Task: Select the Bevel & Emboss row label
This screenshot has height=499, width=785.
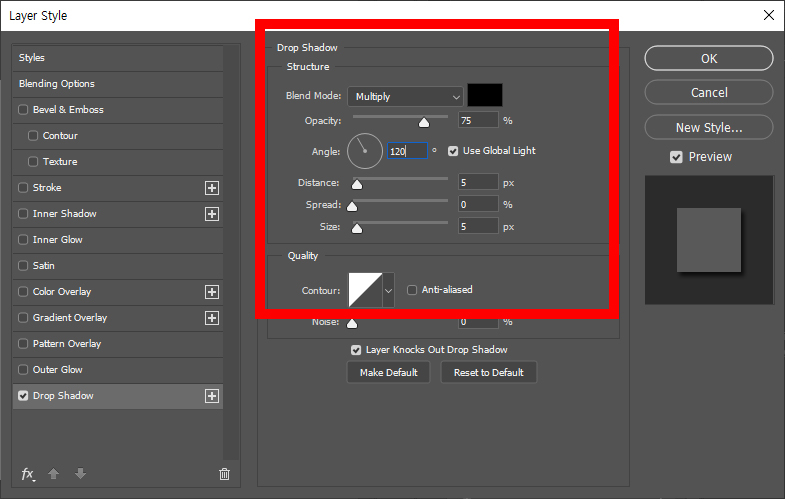Action: tap(68, 110)
